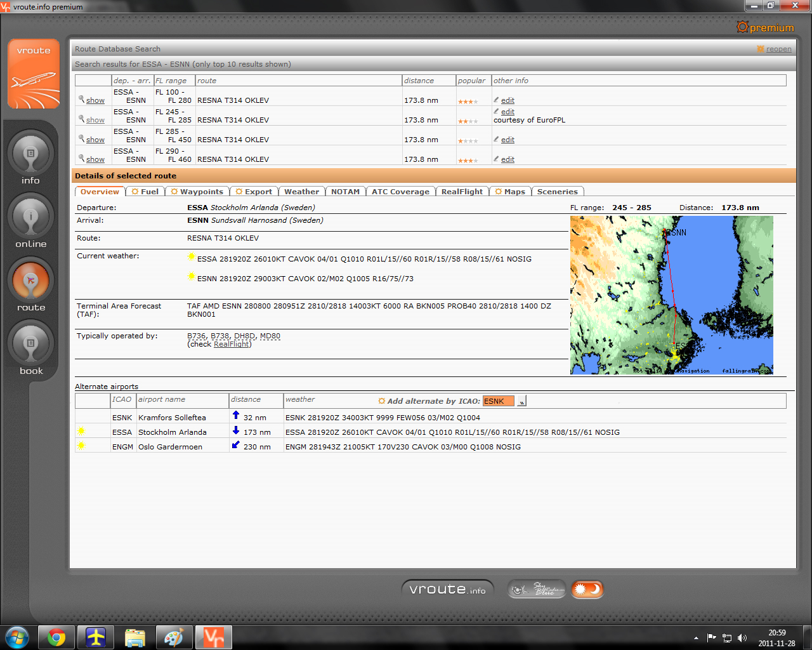This screenshot has height=650, width=812.
Task: Click the down arrow icon for ESSA alternate
Action: tap(236, 430)
